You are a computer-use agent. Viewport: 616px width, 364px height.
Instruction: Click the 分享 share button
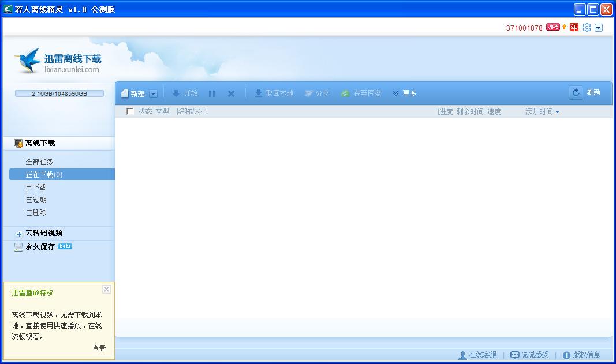click(x=317, y=93)
